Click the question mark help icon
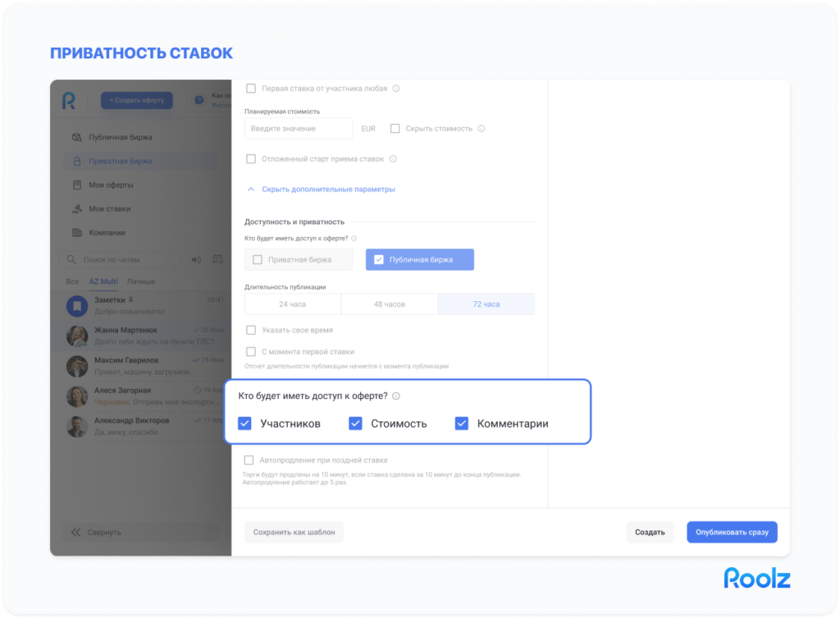 click(x=199, y=100)
